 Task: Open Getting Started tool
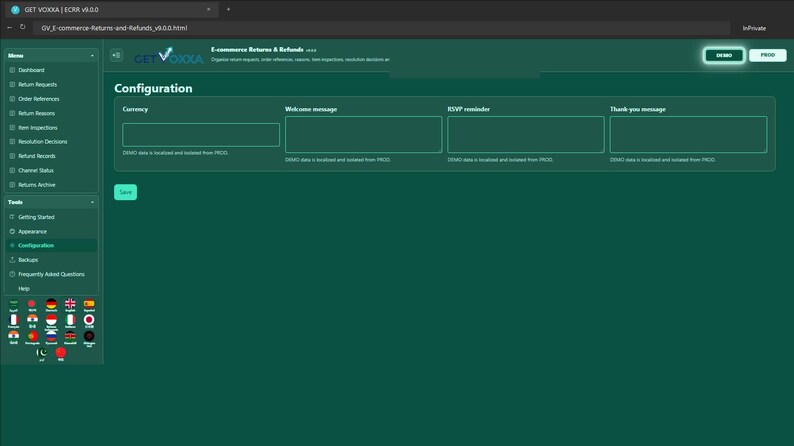click(x=51, y=217)
